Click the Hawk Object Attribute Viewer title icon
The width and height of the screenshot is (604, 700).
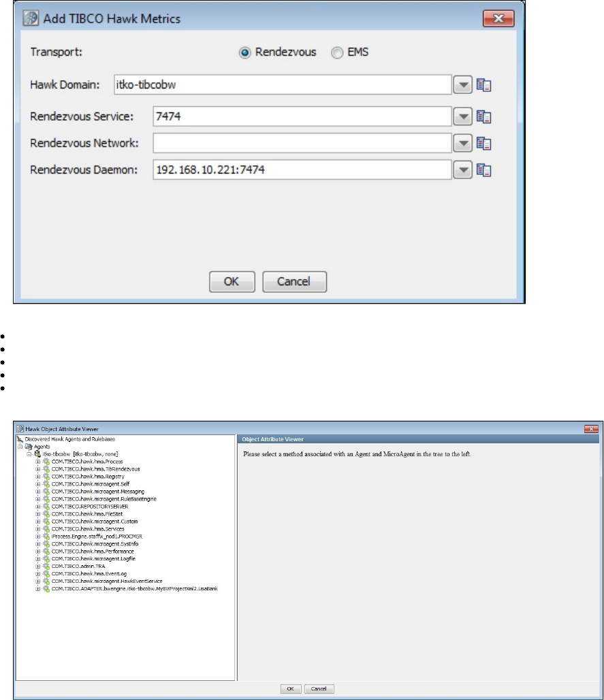(20, 429)
